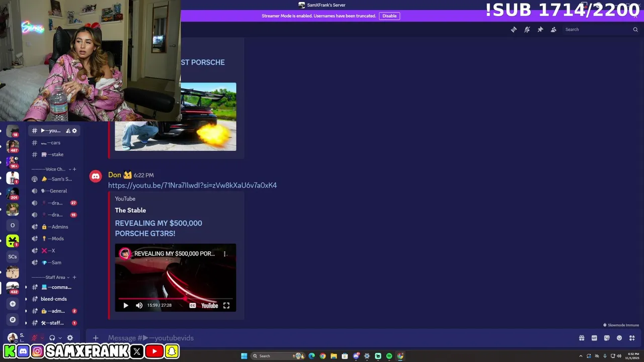Open embedded video three-dot menu

(x=225, y=254)
